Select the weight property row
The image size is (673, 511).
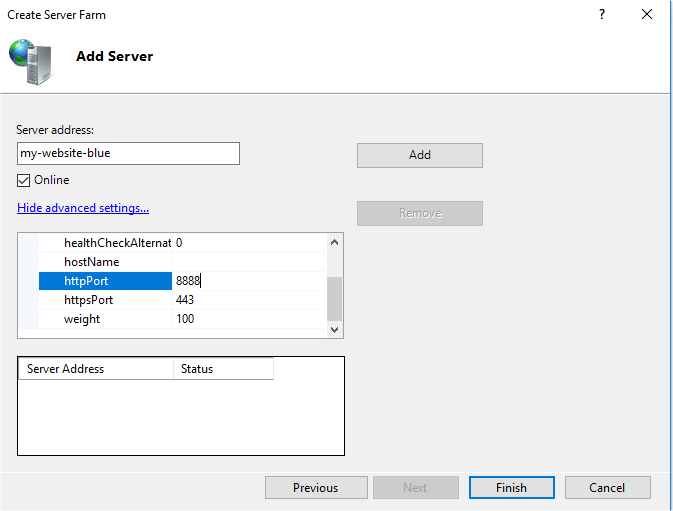tap(182, 319)
